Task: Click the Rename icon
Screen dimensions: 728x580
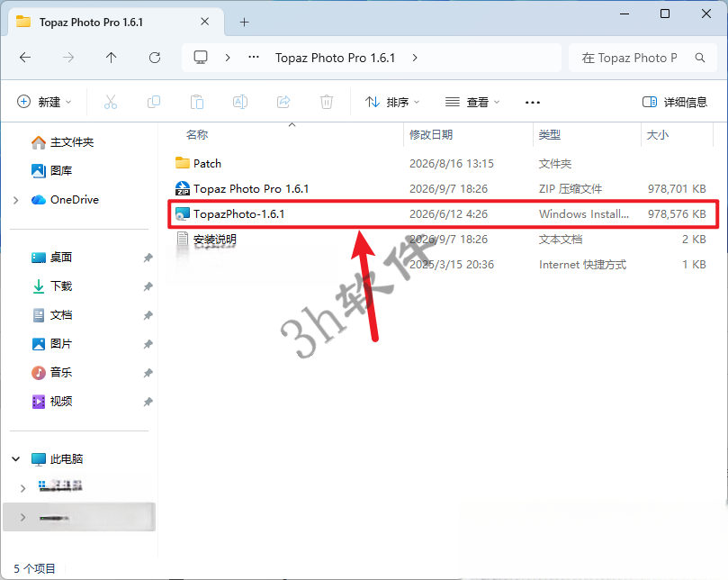Action: [x=240, y=102]
